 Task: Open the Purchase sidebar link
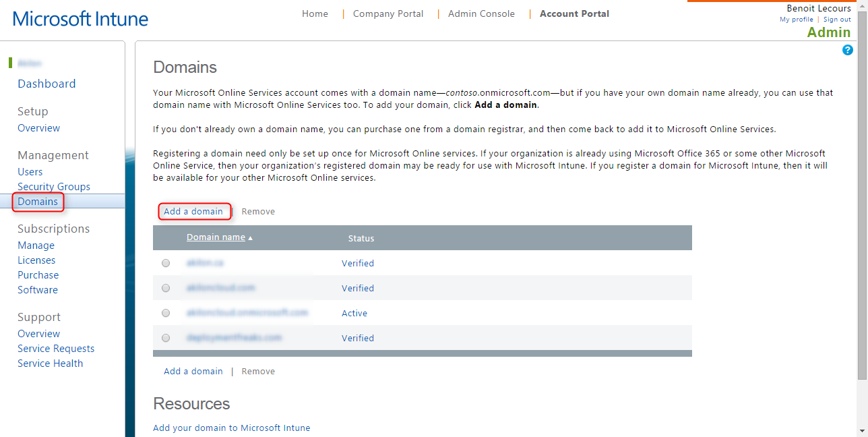tap(38, 275)
